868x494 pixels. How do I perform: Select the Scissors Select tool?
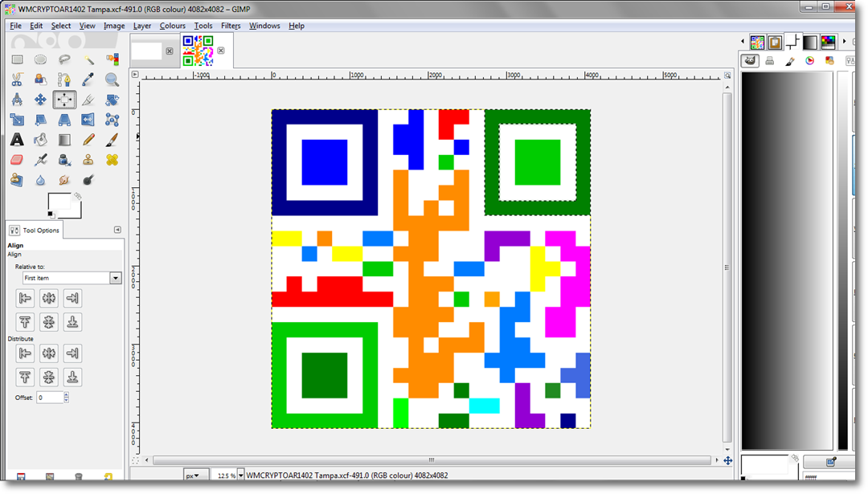17,80
